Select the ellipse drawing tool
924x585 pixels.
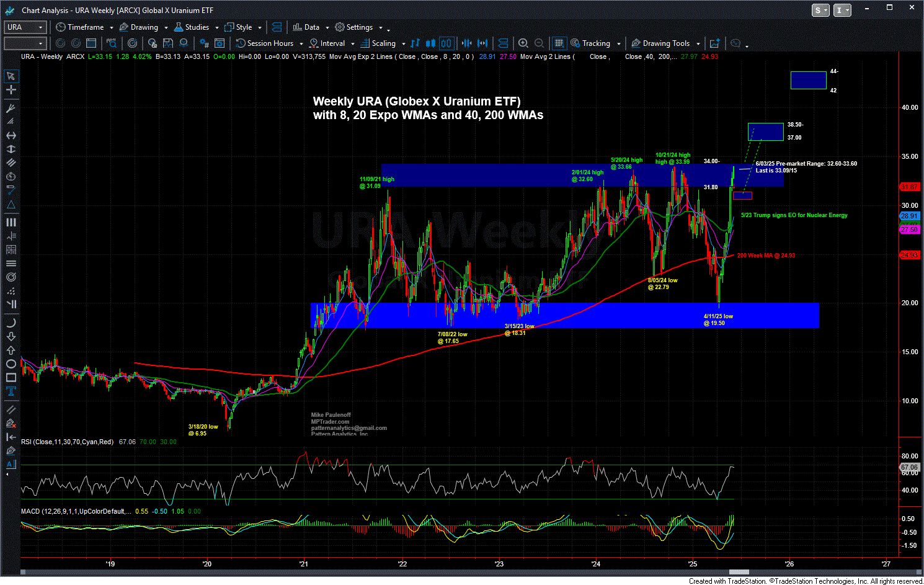pyautogui.click(x=11, y=364)
